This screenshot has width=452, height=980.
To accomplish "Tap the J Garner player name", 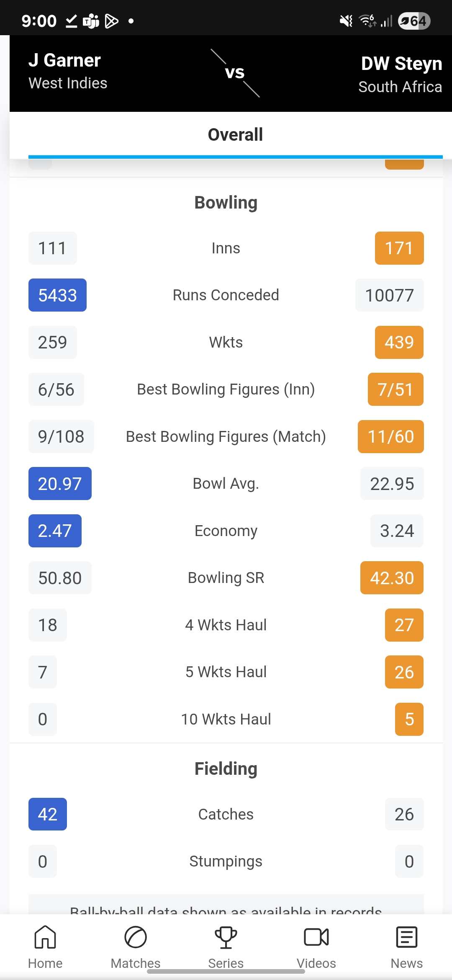I will [64, 60].
